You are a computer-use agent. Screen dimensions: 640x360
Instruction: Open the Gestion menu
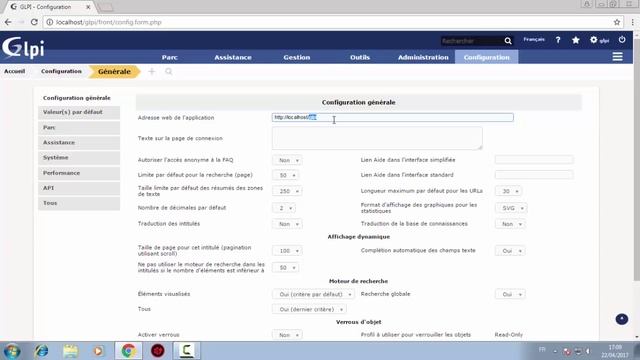(297, 57)
